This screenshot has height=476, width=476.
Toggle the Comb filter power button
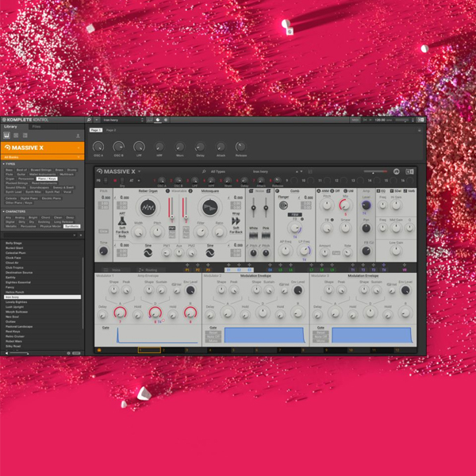click(277, 191)
